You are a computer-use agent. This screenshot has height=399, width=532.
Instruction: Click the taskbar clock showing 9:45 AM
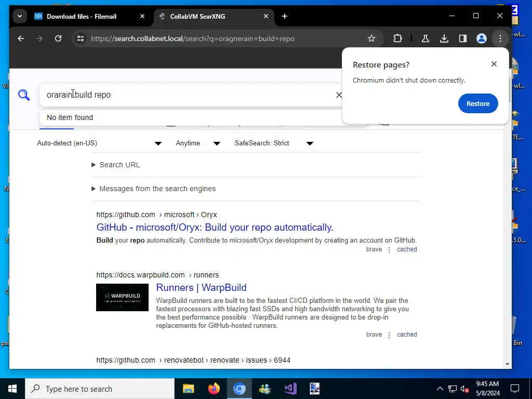[487, 389]
